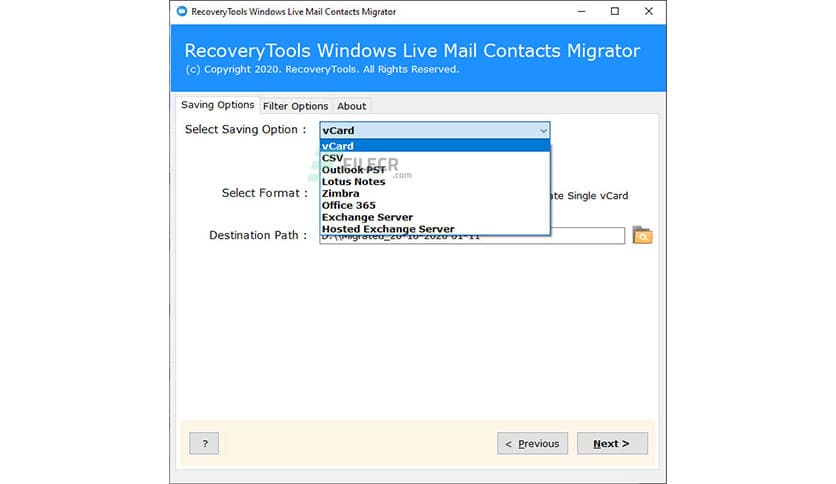Expand the Select Saving Option dropdown arrow
The width and height of the screenshot is (836, 484).
543,131
